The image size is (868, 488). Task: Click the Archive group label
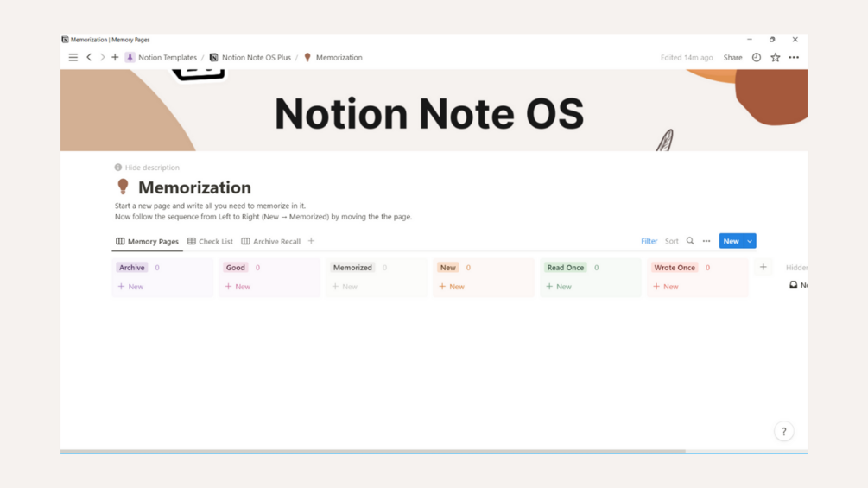(132, 267)
